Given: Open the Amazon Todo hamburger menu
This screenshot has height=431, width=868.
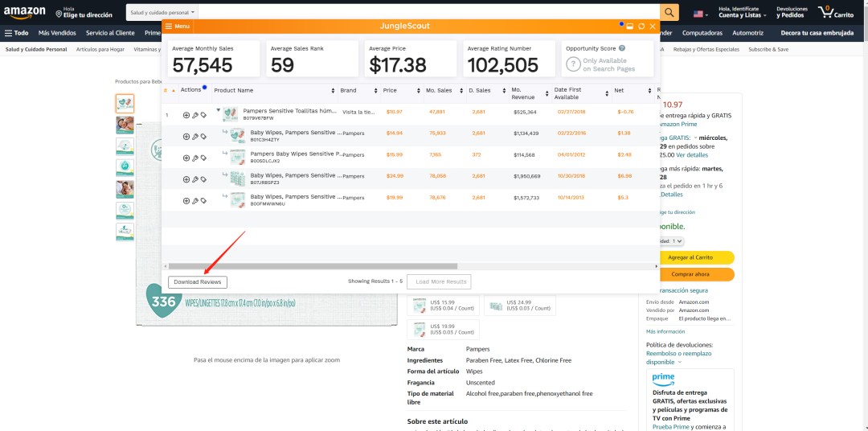Looking at the screenshot, I should [x=16, y=33].
